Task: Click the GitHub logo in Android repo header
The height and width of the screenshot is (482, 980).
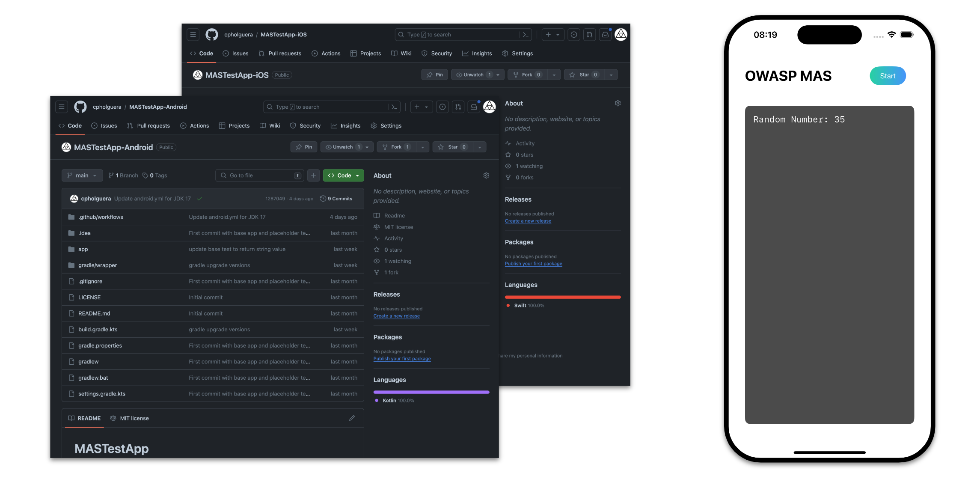Action: click(80, 107)
